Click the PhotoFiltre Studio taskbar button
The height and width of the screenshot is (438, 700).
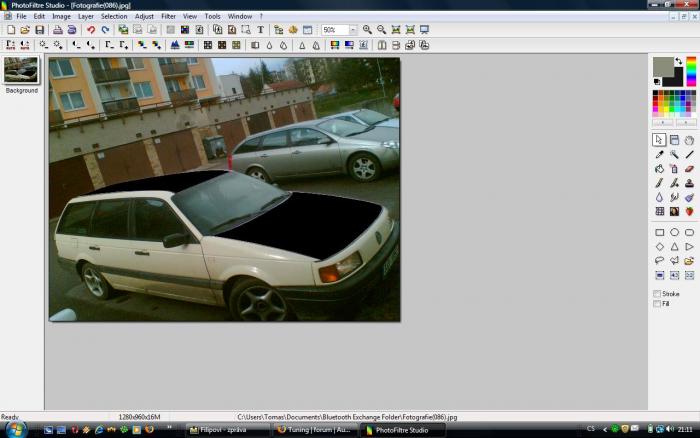point(402,430)
